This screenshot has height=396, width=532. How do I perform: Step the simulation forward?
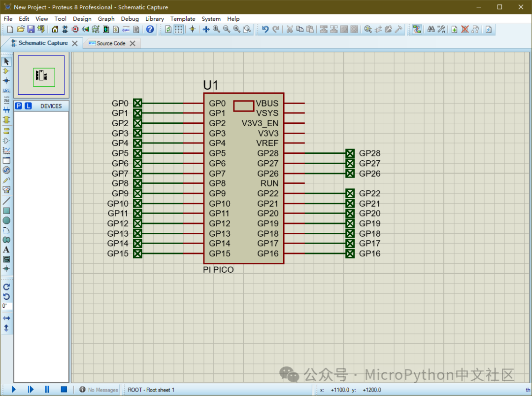[x=31, y=389]
